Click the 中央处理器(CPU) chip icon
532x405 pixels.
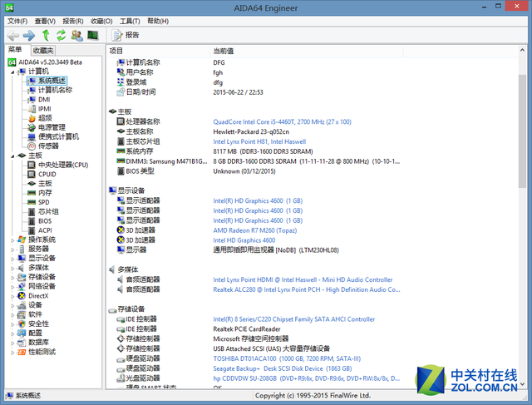[x=32, y=165]
